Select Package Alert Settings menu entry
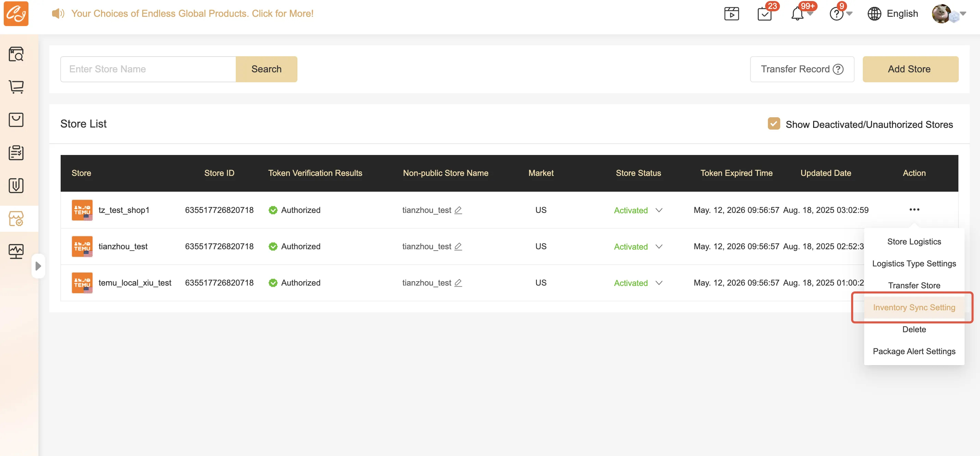 pos(914,351)
